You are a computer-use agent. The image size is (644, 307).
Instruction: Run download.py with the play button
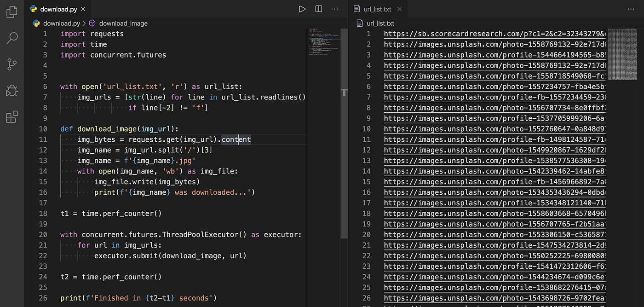point(302,9)
